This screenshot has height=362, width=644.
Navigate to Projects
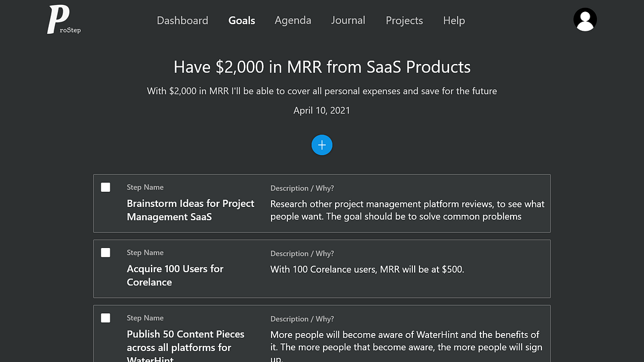pos(404,21)
